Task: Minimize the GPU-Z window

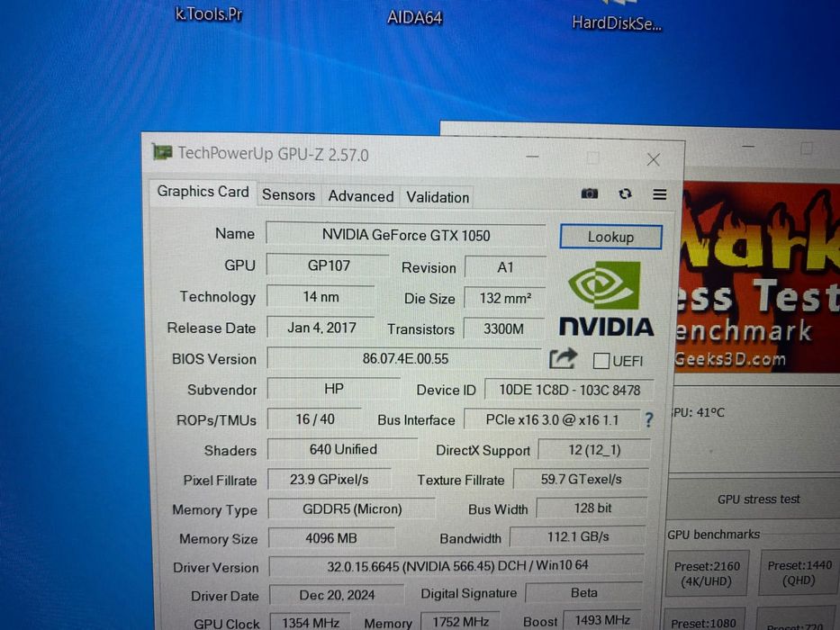Action: (532, 157)
